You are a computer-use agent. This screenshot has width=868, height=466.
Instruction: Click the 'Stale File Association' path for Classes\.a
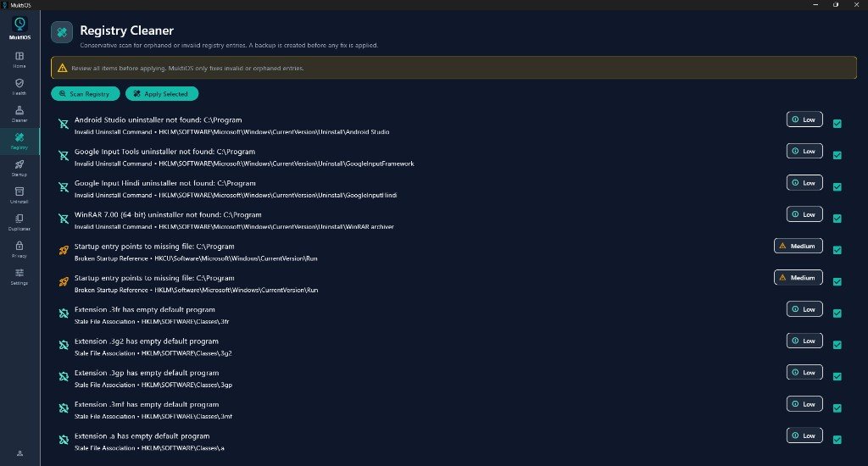(x=149, y=448)
